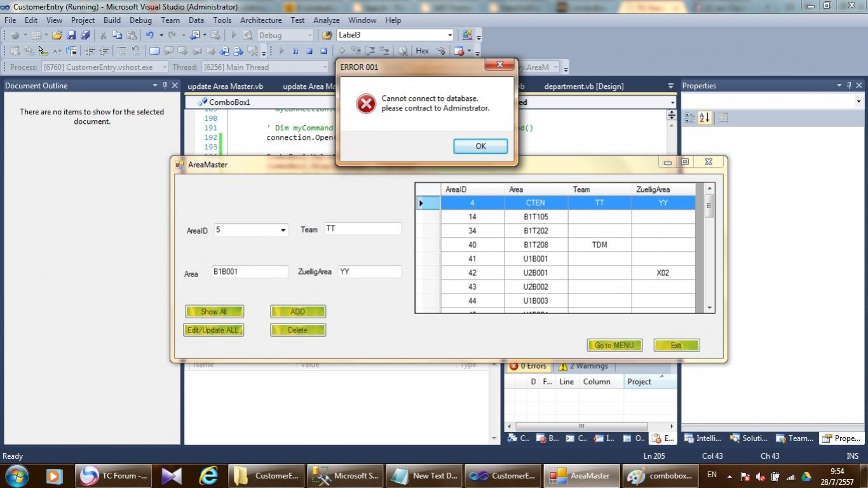Viewport: 868px width, 488px height.
Task: Click the Google Drive tray icon
Action: coord(806,476)
